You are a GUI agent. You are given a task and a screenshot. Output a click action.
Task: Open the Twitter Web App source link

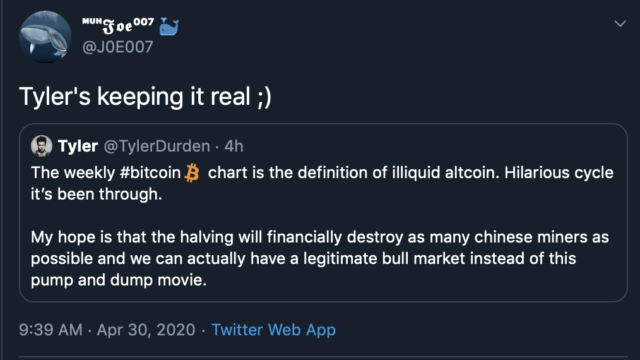click(x=273, y=329)
